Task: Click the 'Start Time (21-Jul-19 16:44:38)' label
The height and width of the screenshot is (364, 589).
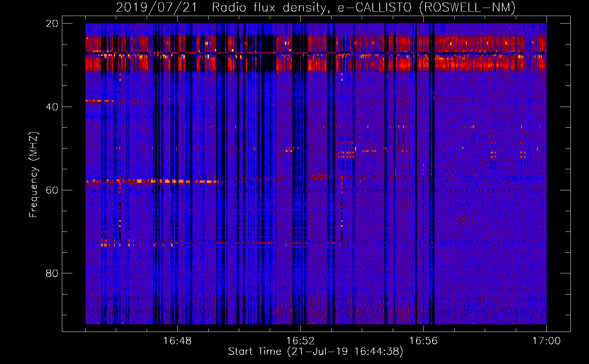Action: 316,352
